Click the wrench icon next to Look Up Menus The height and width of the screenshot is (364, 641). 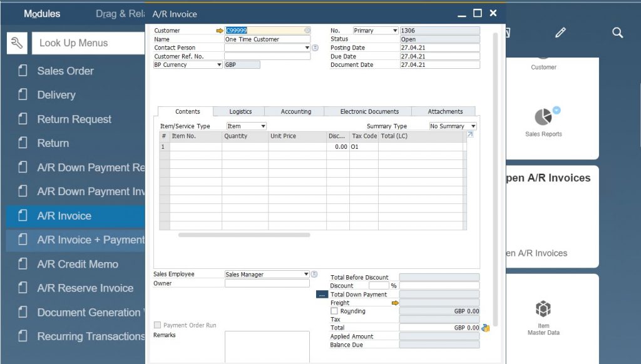coord(17,43)
